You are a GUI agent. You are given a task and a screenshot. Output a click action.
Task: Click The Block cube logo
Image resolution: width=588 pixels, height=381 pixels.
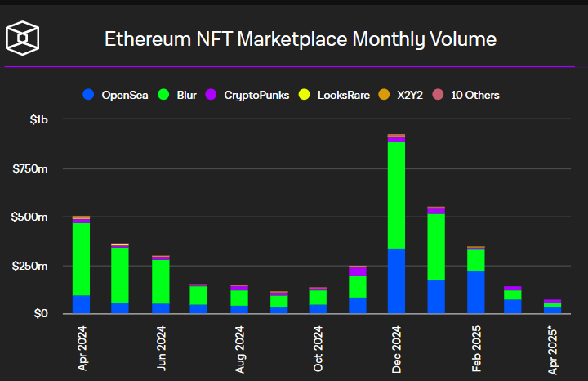tap(23, 38)
